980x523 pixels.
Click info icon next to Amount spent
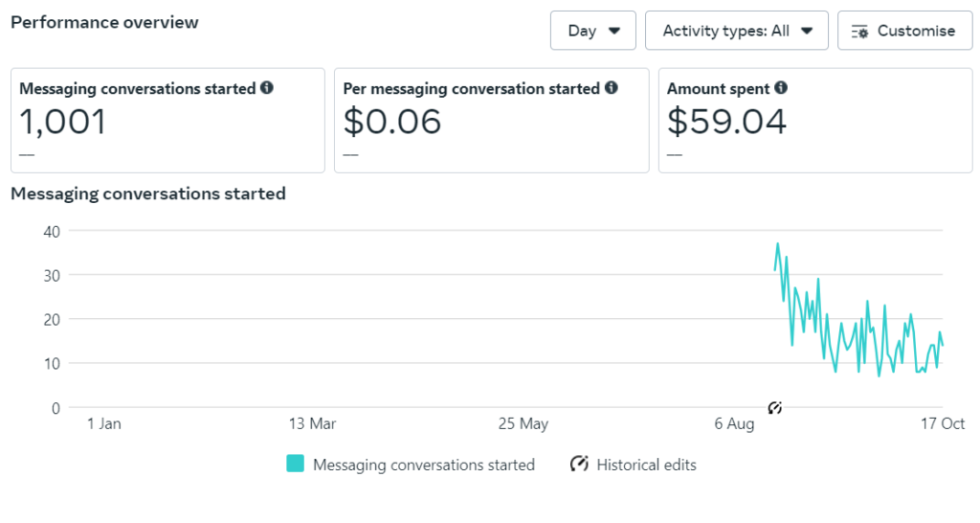tap(781, 87)
